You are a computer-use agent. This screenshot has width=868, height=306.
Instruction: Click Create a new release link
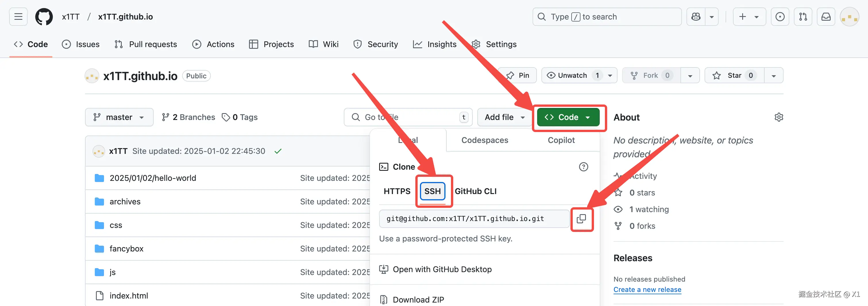[x=647, y=290]
